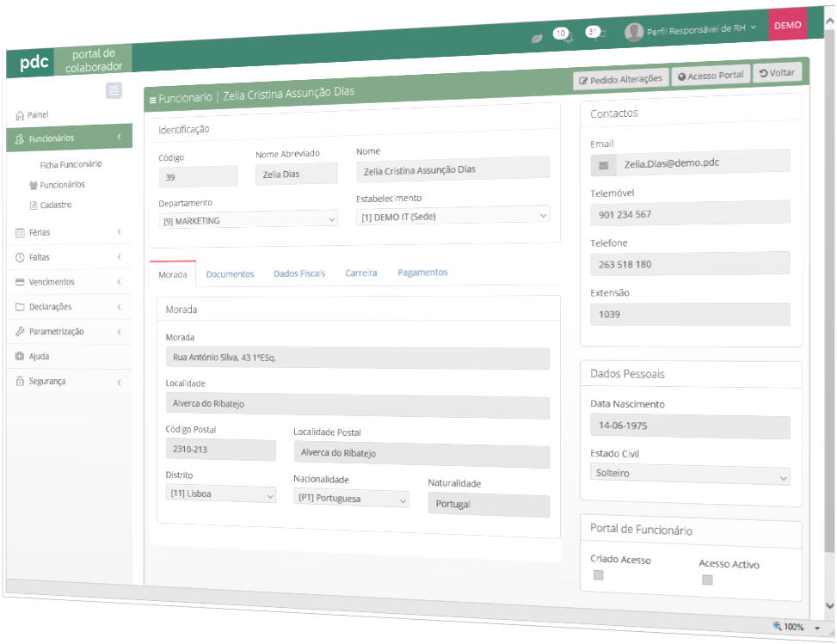Click the envelope icon beside Email
The width and height of the screenshot is (837, 644).
click(x=604, y=163)
